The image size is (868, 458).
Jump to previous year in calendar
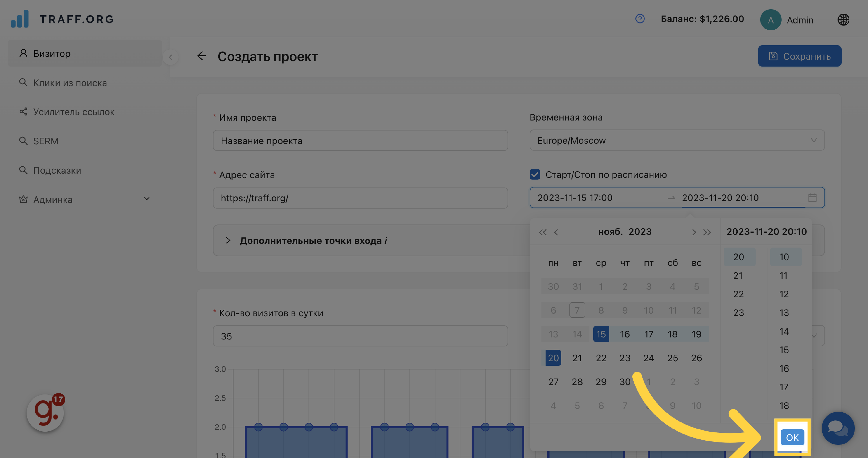(542, 232)
